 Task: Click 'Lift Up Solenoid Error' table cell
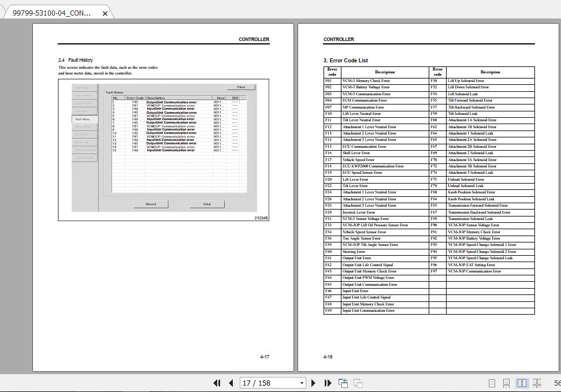[x=490, y=81]
